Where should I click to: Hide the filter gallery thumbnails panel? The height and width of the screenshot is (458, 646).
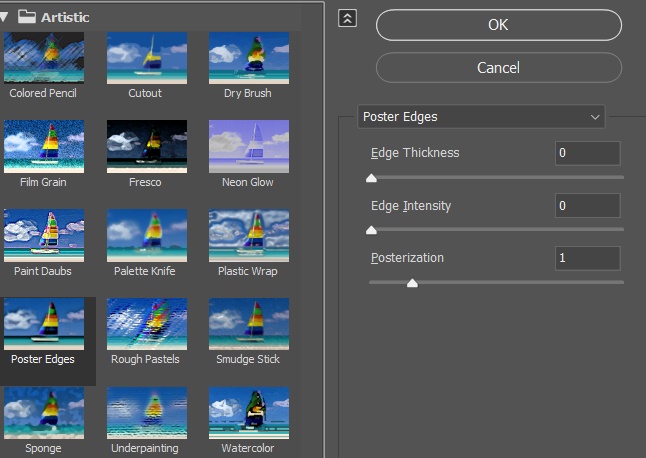pos(347,18)
